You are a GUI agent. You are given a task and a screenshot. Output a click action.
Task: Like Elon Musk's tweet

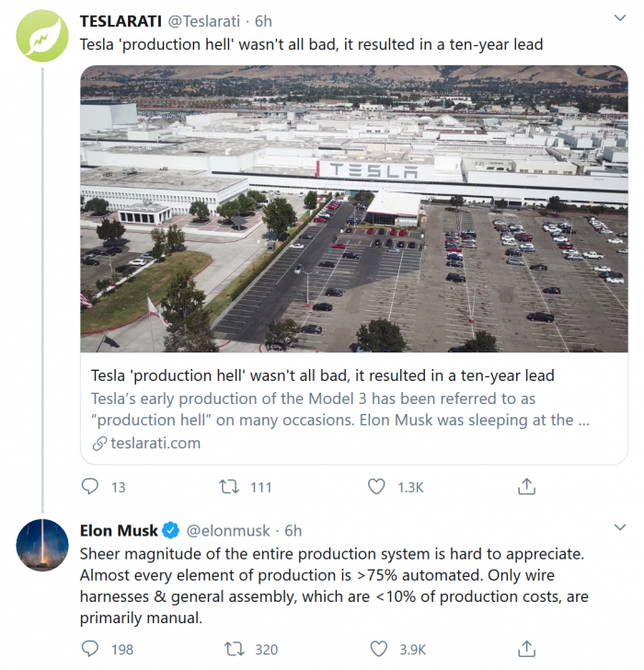coord(376,649)
